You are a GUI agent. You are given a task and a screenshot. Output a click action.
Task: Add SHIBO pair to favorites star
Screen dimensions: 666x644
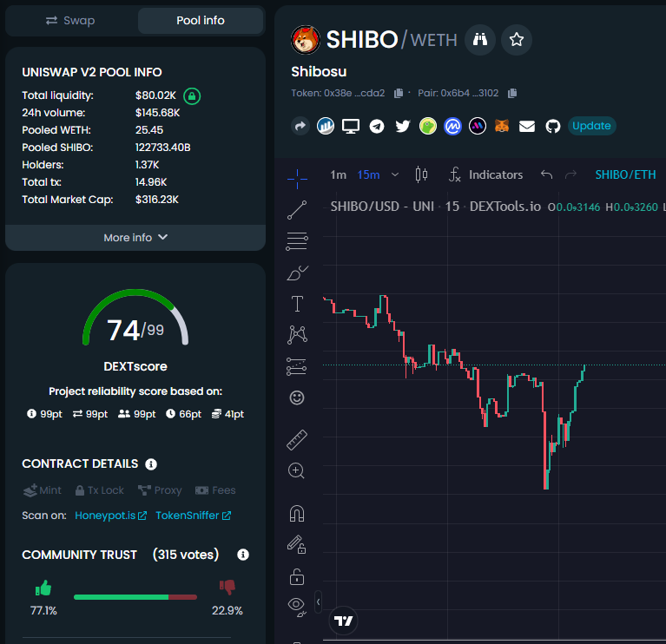pos(517,40)
